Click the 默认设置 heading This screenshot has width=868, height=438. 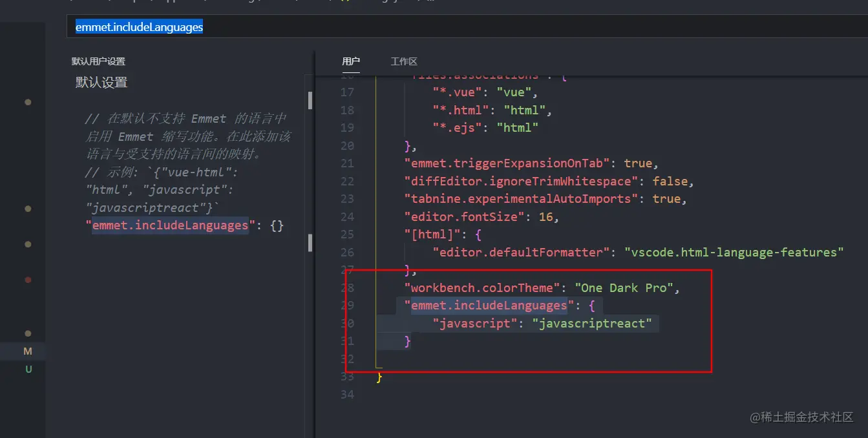pyautogui.click(x=101, y=83)
